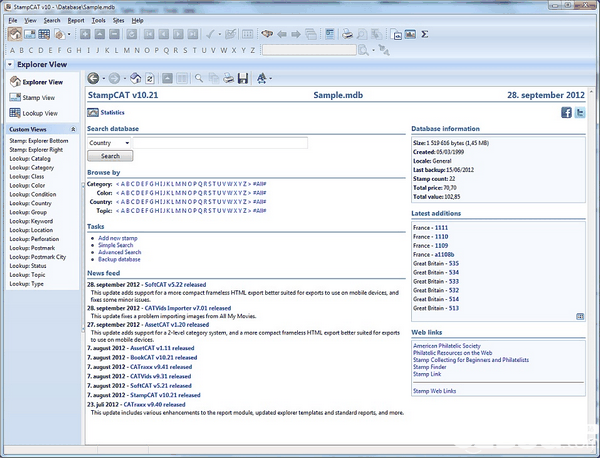
Task: Click the printer icon in main toolbar
Action: click(347, 34)
